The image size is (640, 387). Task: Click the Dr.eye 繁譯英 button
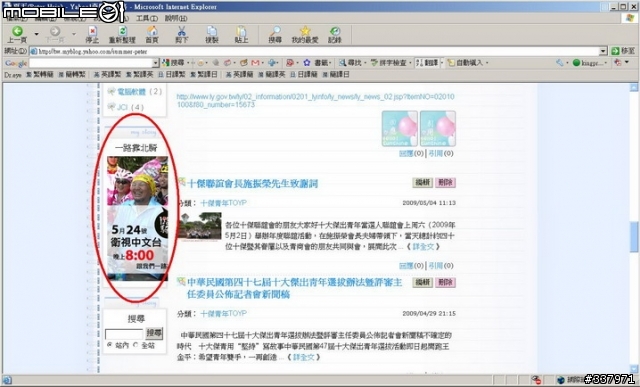(x=140, y=75)
